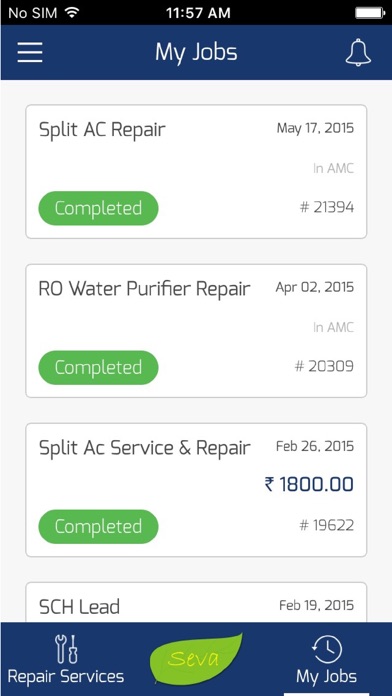Open Split Ac Service & Repair job title
The height and width of the screenshot is (696, 392).
pos(145,448)
